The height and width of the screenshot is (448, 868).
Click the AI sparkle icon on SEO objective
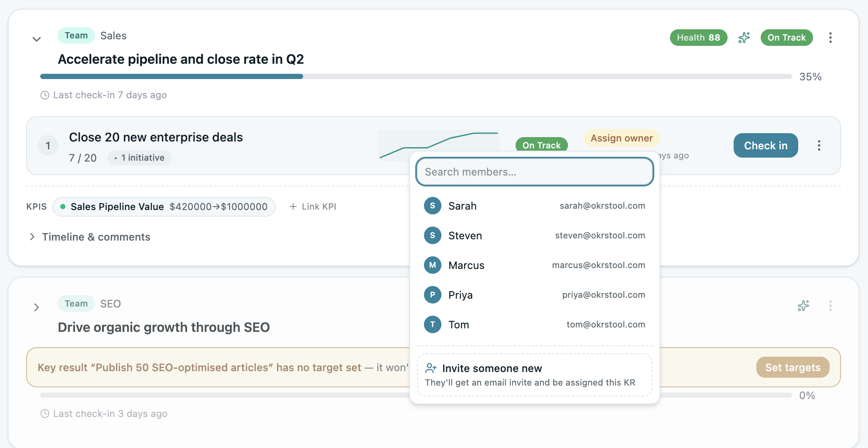803,306
